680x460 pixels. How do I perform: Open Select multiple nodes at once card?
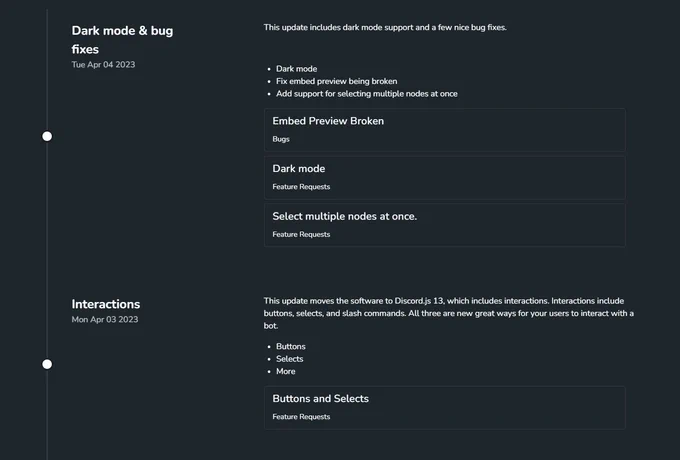(x=445, y=225)
